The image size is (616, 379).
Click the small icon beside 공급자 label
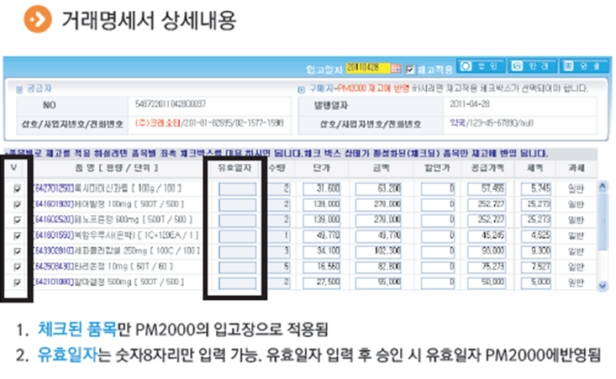click(19, 90)
